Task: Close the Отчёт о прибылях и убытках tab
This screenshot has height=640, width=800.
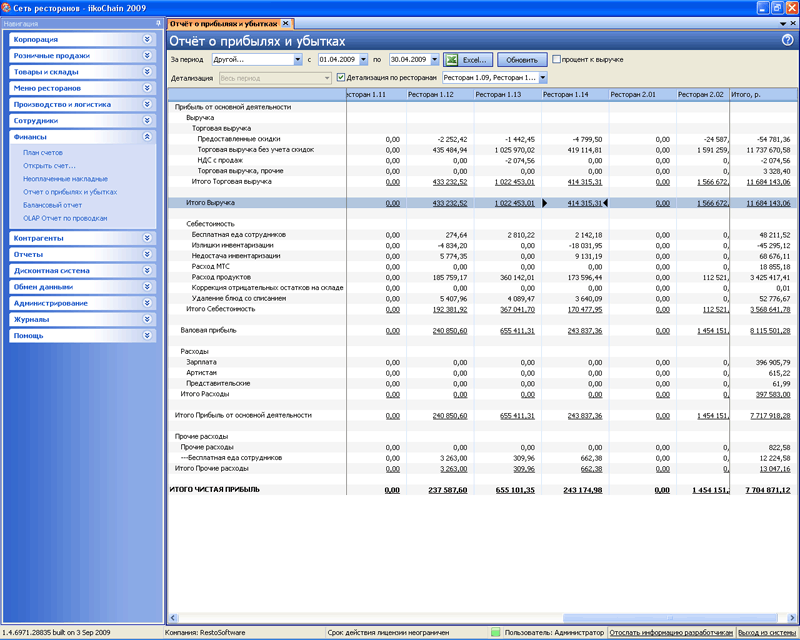Action: pos(286,23)
